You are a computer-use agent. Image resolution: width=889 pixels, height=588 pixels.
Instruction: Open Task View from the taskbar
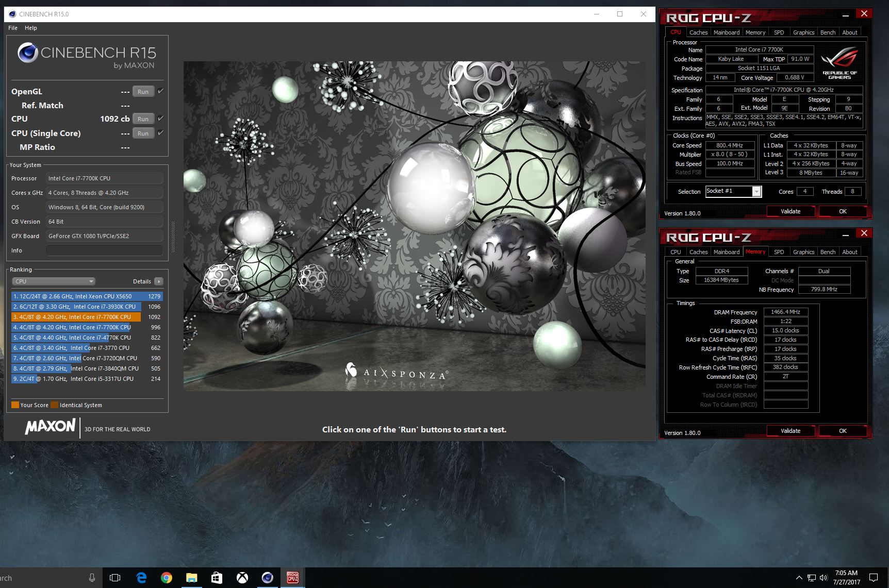pos(115,578)
